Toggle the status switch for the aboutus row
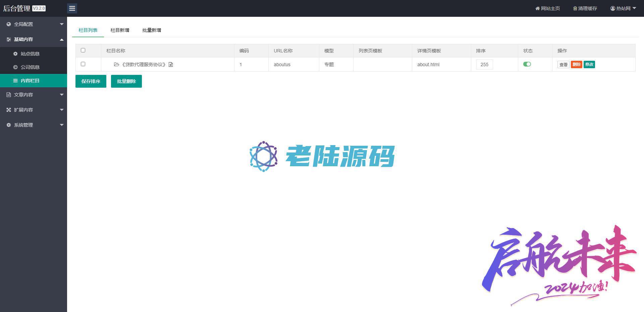Screen dimensions: 644x312 (527, 64)
